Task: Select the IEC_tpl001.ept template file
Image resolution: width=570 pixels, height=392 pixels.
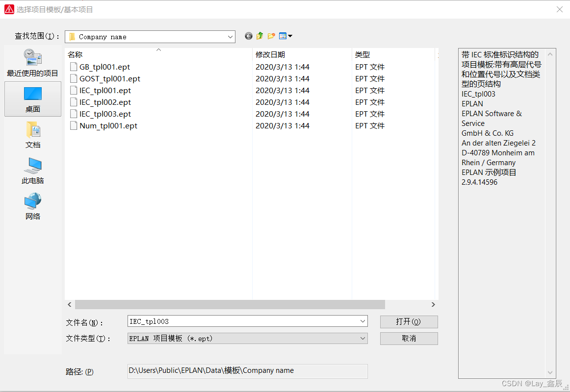Action: tap(105, 91)
